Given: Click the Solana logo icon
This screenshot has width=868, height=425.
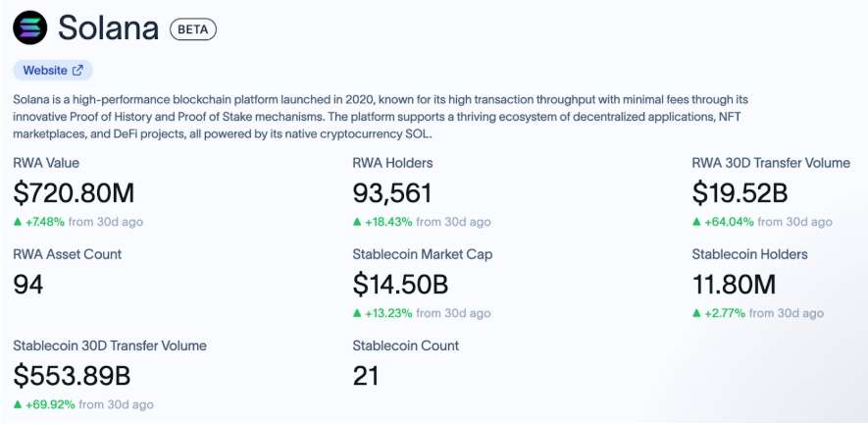Looking at the screenshot, I should (x=29, y=27).
